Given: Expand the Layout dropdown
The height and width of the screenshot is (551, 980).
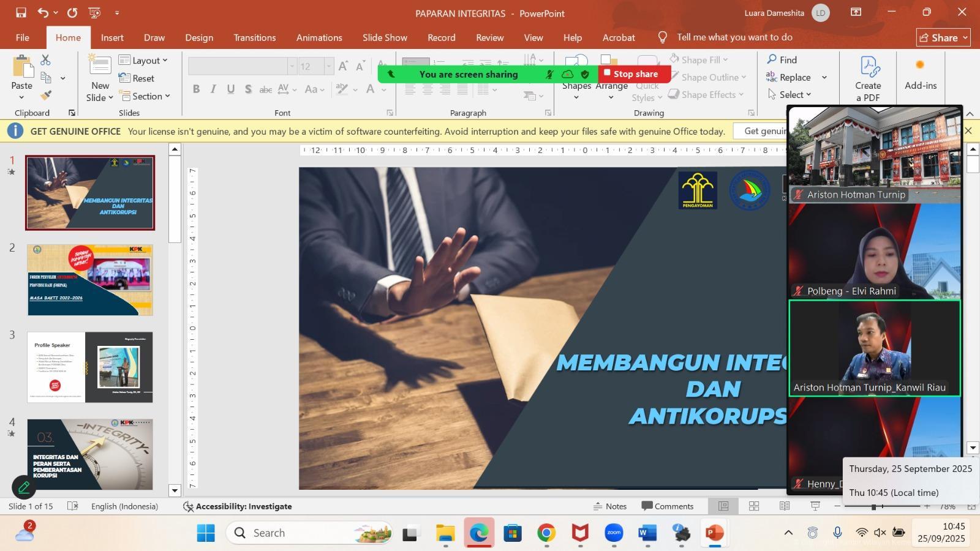Looking at the screenshot, I should point(143,61).
